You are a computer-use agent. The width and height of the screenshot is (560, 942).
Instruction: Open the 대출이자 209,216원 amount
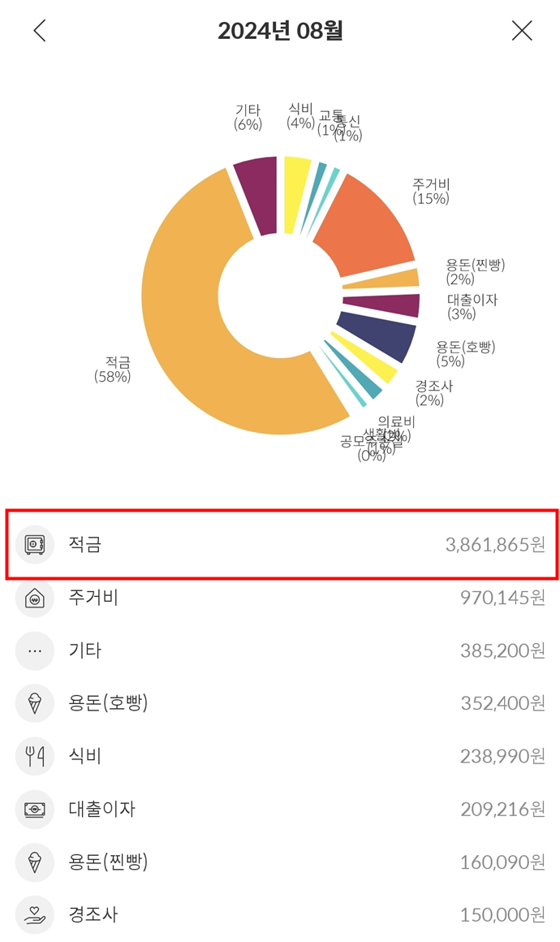(502, 809)
